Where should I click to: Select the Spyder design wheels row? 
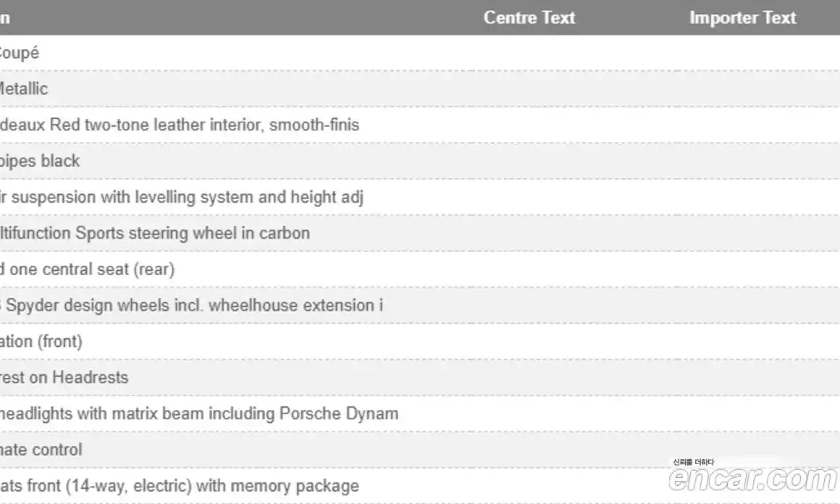point(191,306)
